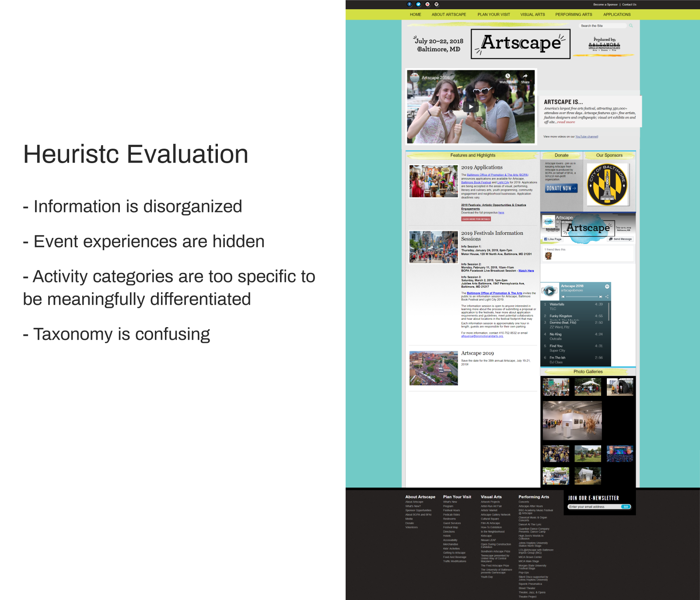Click friend avatar under 1 friend likes this
Image resolution: width=700 pixels, height=600 pixels.
pyautogui.click(x=548, y=256)
